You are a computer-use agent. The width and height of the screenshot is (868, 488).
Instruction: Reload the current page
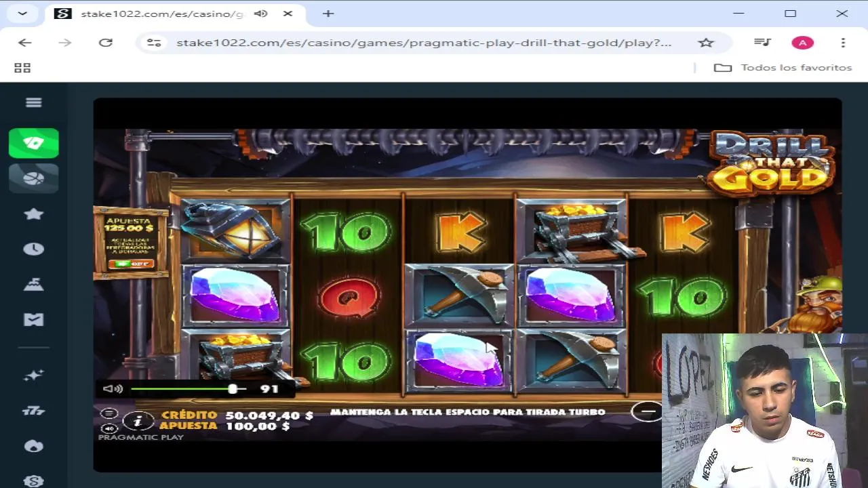point(105,43)
